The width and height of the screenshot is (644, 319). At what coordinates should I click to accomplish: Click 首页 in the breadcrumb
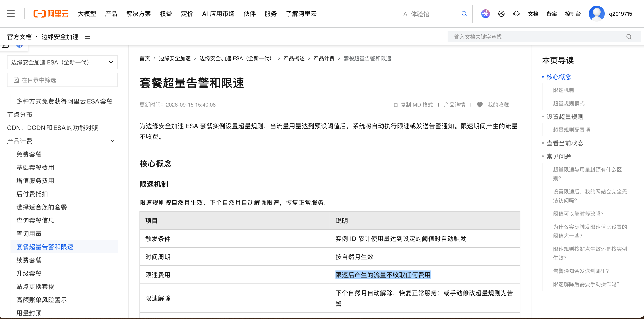click(145, 58)
